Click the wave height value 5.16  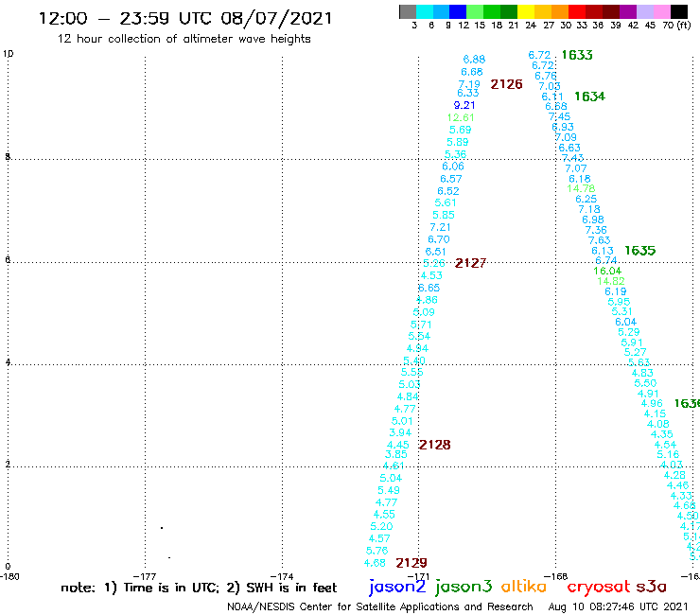[668, 455]
